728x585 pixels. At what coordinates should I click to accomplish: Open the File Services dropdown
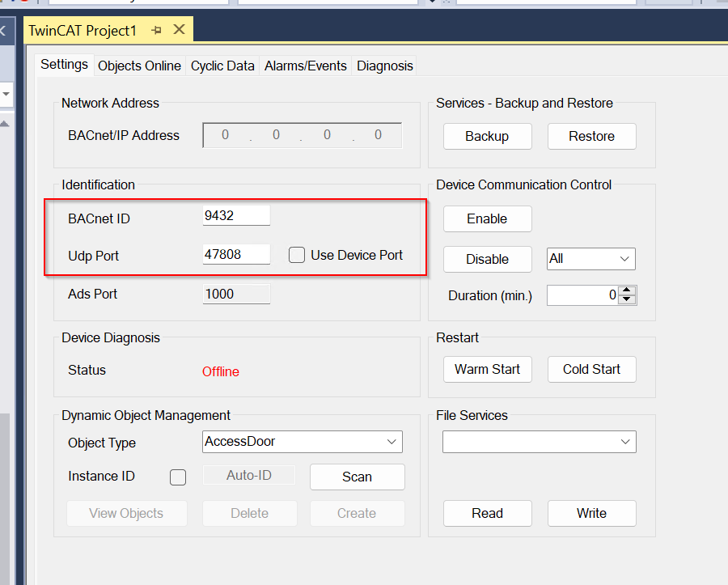click(x=540, y=442)
